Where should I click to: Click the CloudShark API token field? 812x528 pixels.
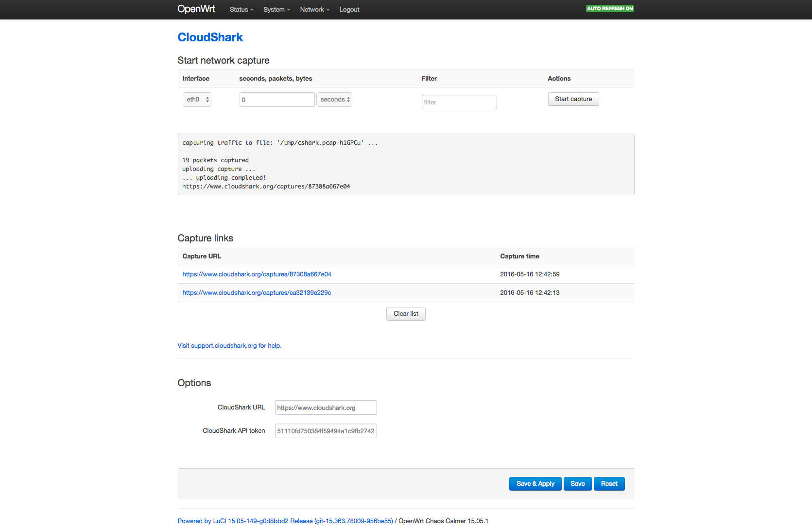(326, 431)
